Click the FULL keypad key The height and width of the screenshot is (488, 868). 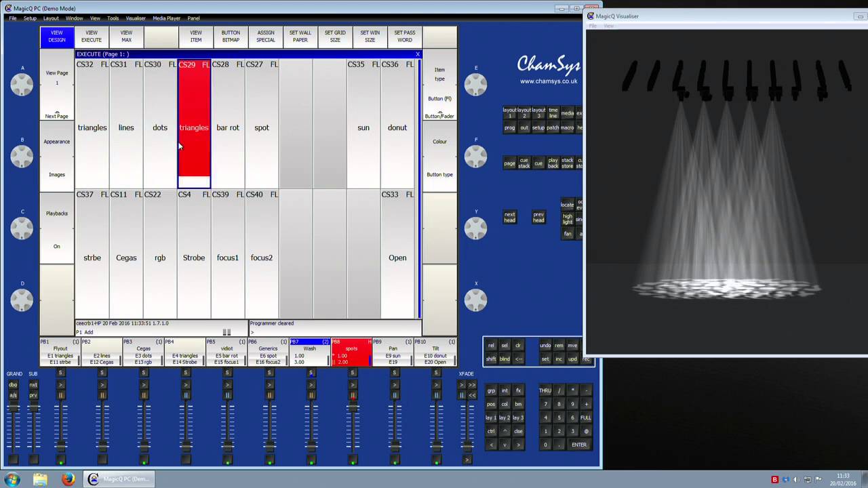click(586, 418)
